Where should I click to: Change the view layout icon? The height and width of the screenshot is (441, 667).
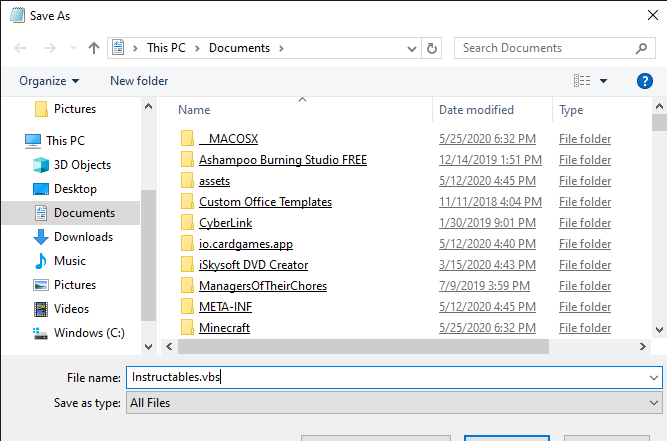582,80
